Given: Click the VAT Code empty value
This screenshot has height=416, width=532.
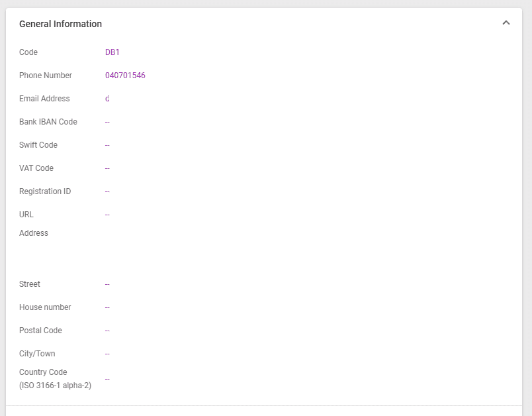Looking at the screenshot, I should [x=107, y=168].
